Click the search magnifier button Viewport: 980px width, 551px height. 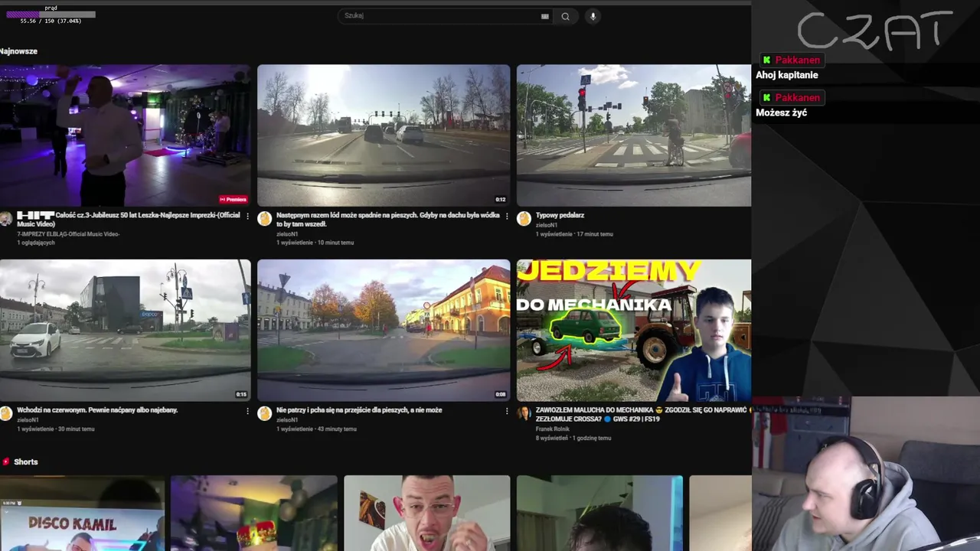click(x=565, y=16)
